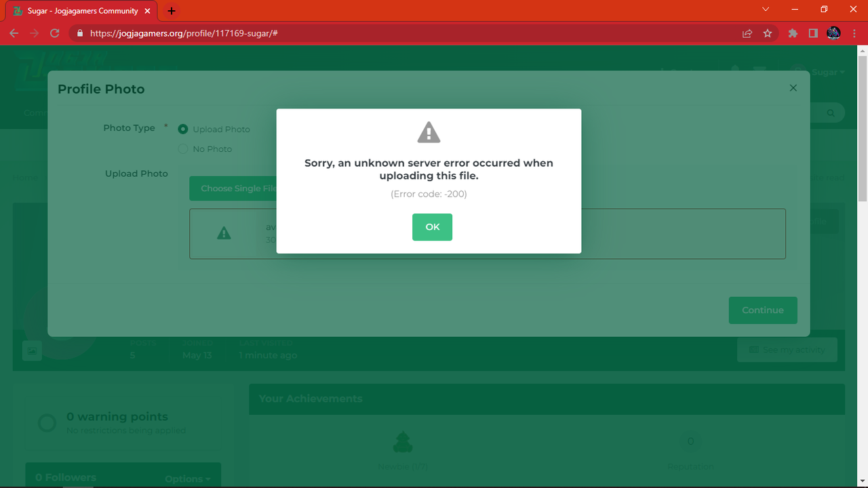Open the tab search dropdown arrow
Screen dimensions: 868x488
tap(766, 9)
